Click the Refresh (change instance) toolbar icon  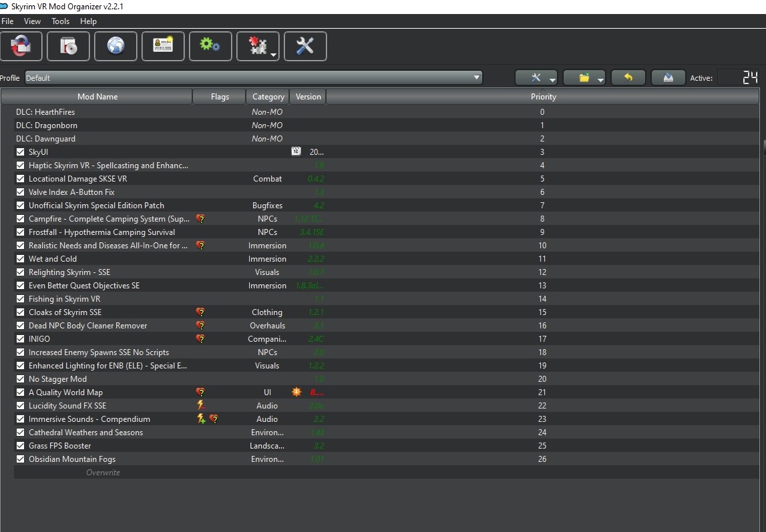coord(21,46)
